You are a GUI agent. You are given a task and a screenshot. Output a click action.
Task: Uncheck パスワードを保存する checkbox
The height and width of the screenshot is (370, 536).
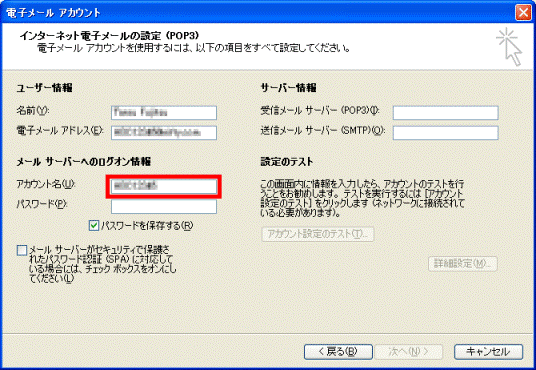[x=94, y=226]
